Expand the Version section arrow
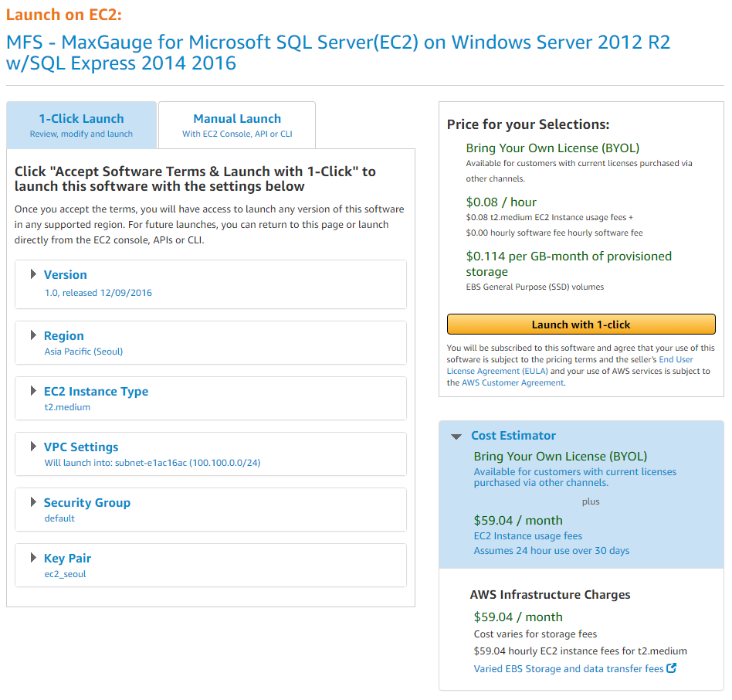Screen dimensions: 732x700 (x=33, y=274)
